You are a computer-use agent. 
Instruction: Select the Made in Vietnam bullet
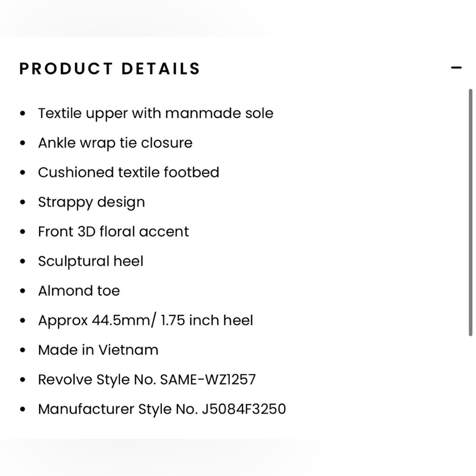98,349
